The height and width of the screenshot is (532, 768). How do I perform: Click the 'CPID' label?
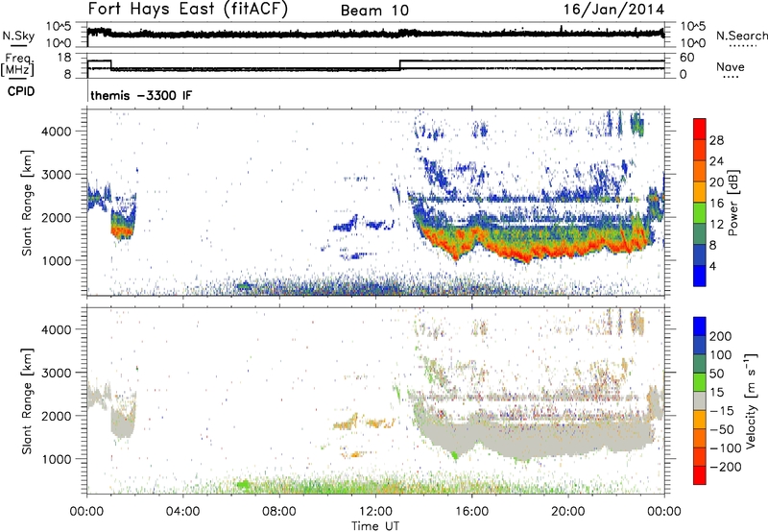pos(21,91)
